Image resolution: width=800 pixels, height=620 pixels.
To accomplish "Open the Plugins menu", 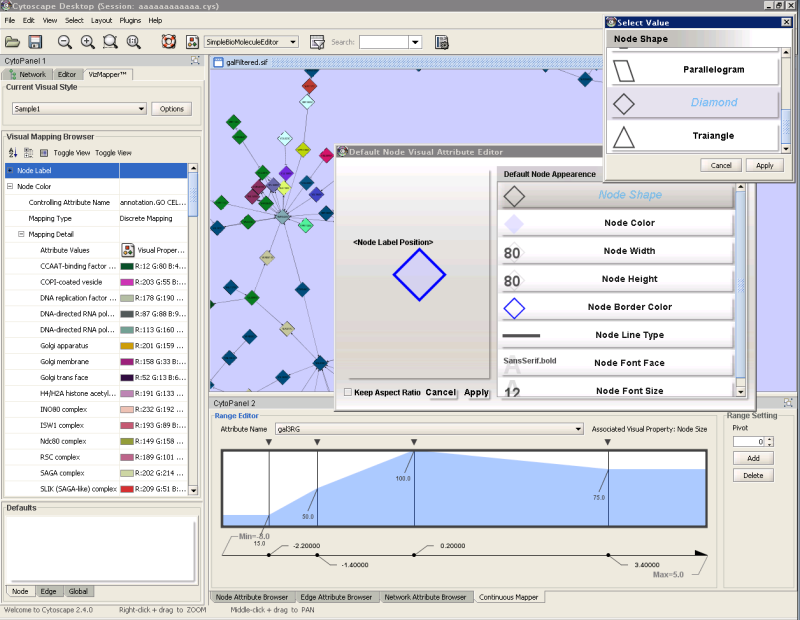I will [x=130, y=20].
